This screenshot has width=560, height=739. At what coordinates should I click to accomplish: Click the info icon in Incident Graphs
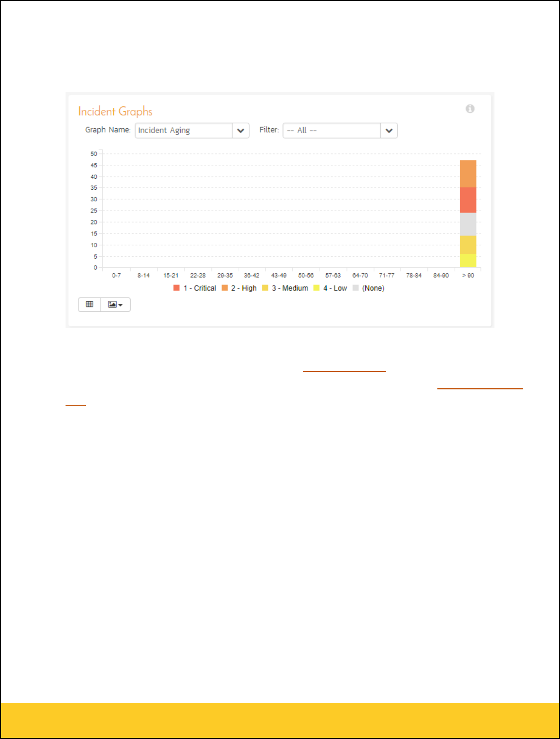tap(470, 109)
